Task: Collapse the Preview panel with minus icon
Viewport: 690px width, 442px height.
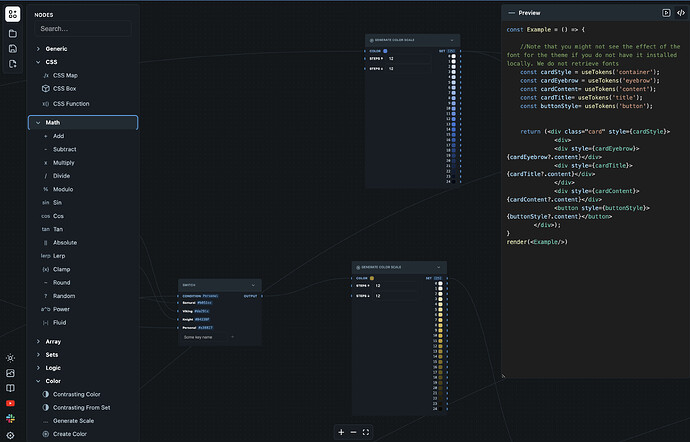Action: [511, 13]
